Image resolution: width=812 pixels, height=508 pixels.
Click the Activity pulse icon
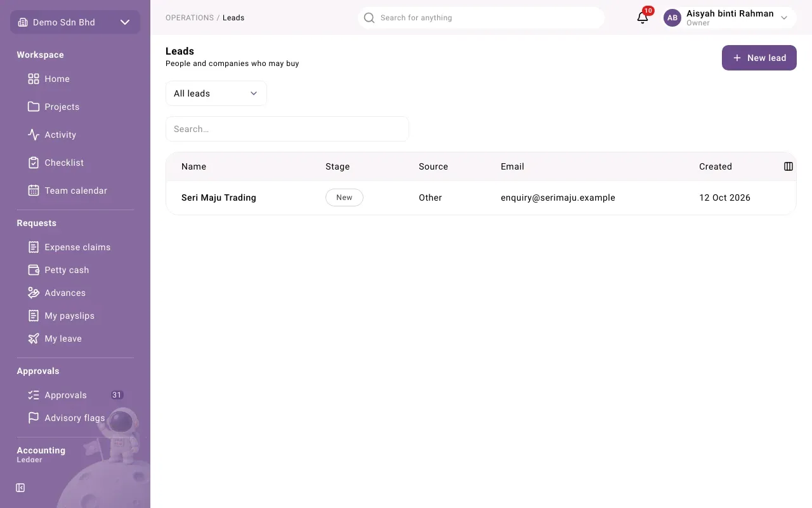(34, 135)
